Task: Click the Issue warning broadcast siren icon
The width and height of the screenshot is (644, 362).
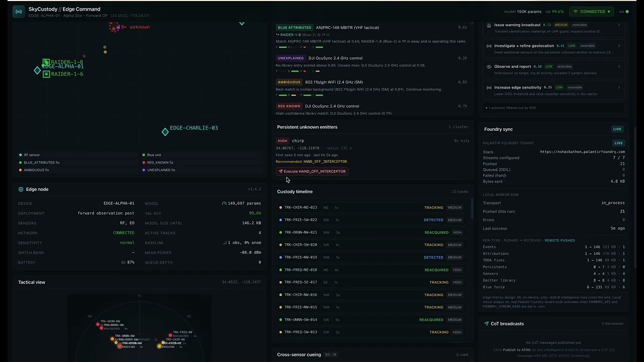Action: [x=489, y=25]
